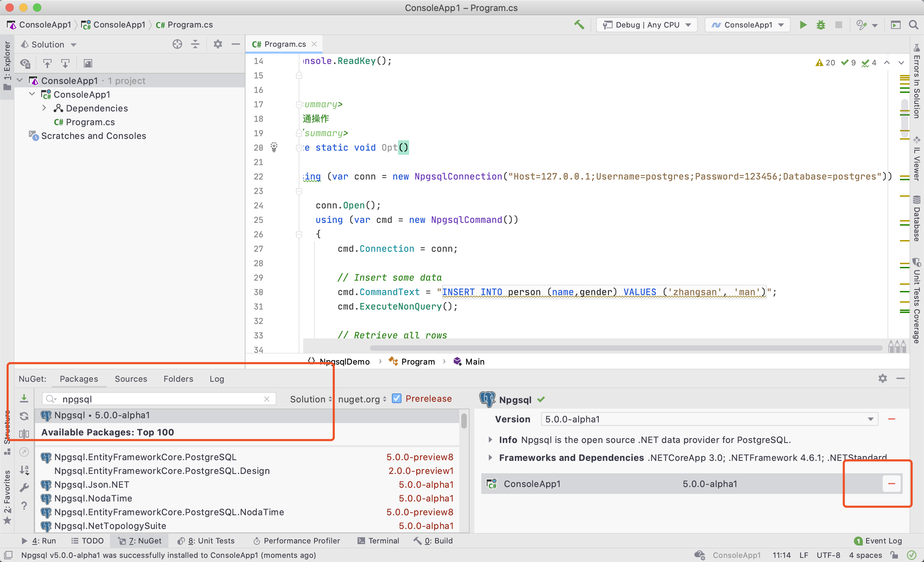The height and width of the screenshot is (562, 924).
Task: Click the locate file crosshair icon
Action: point(177,44)
